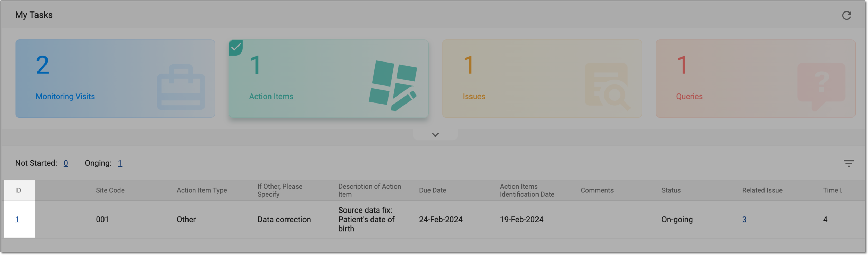Click the Data correction cell
The image size is (868, 255).
pos(284,220)
